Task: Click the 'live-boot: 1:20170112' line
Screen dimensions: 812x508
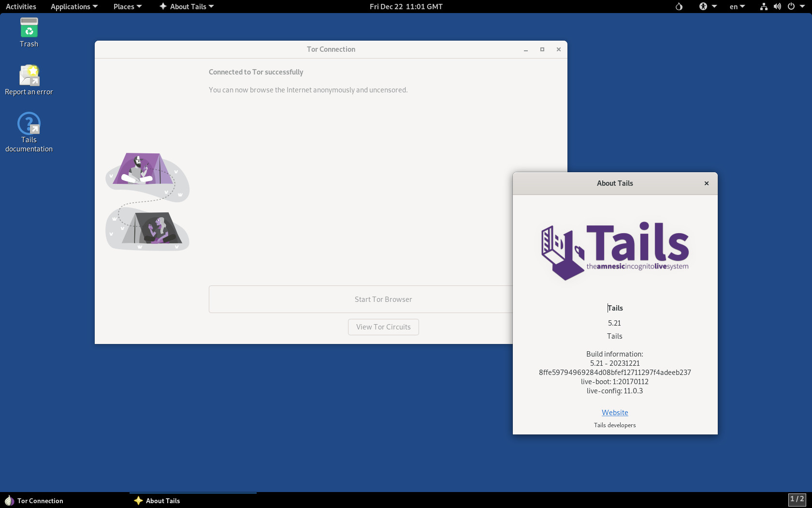Action: coord(615,382)
